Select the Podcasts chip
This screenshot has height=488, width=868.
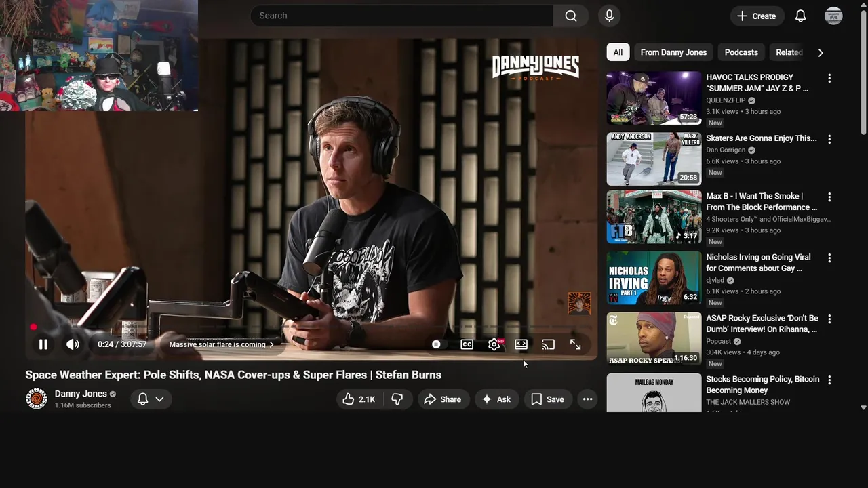[741, 52]
